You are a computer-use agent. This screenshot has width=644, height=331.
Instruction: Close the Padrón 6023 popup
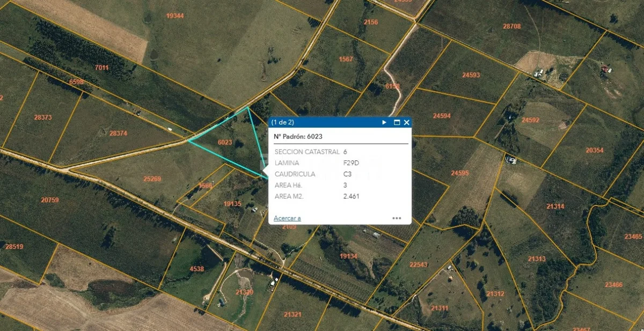pos(407,122)
